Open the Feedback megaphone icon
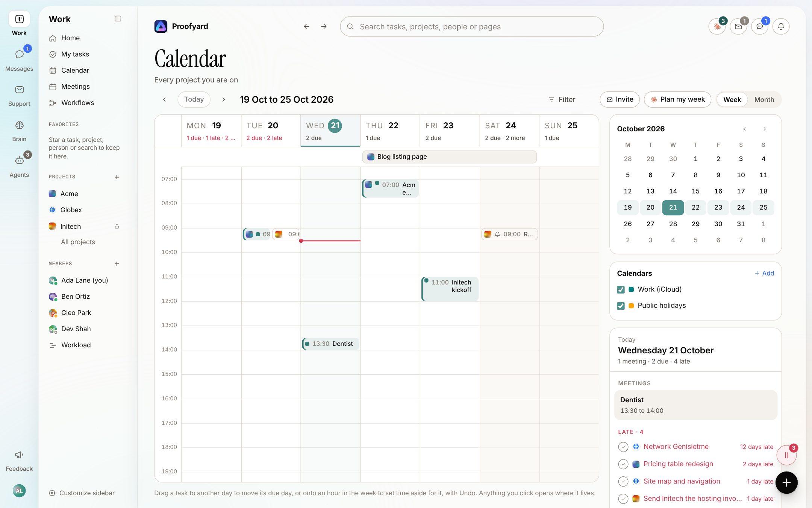 (x=19, y=455)
